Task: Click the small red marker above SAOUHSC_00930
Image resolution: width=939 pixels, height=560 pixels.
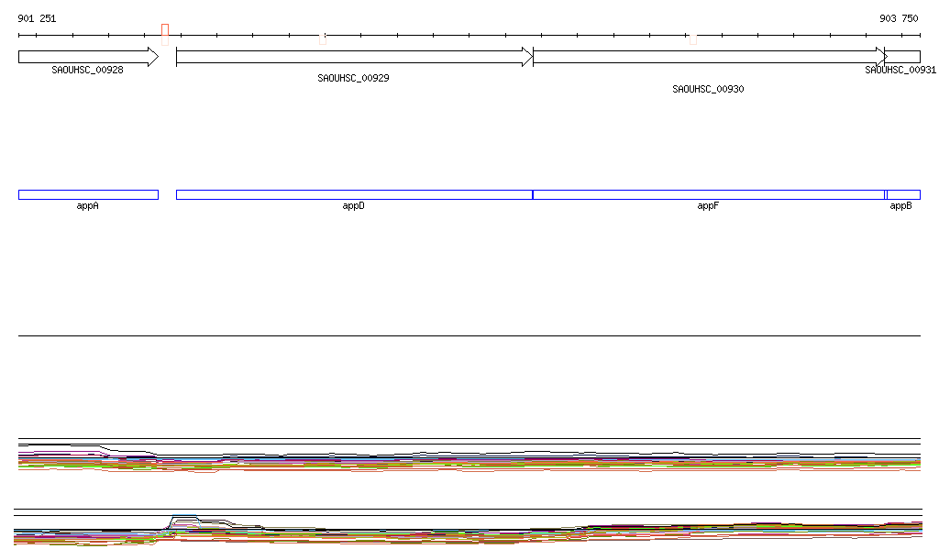Action: pyautogui.click(x=693, y=38)
